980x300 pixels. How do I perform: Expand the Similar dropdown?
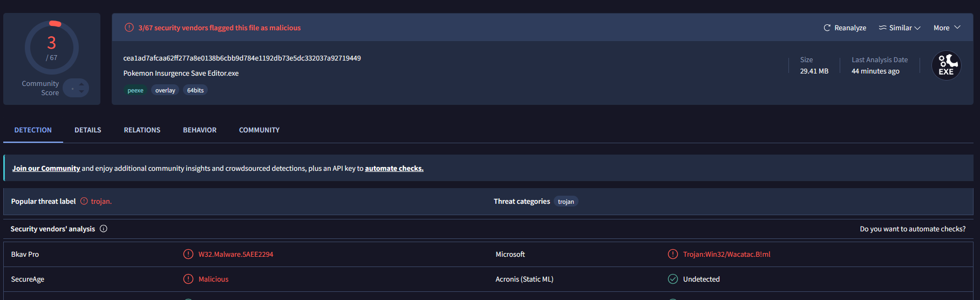900,28
